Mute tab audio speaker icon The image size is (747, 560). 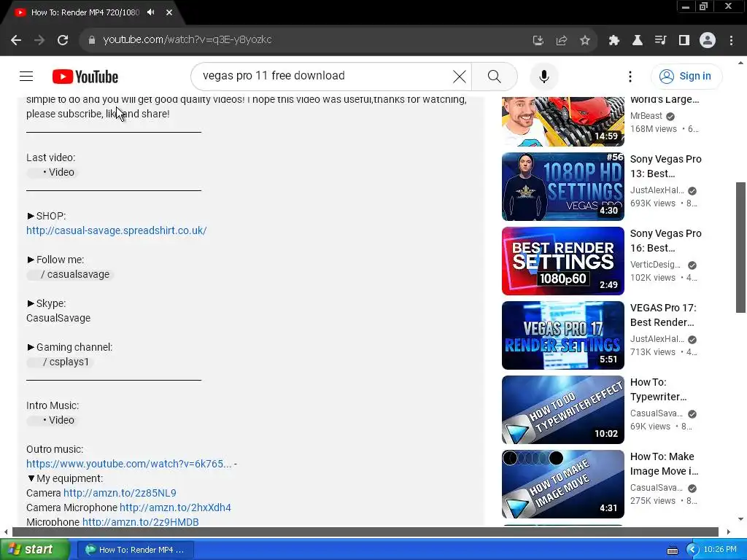point(151,12)
